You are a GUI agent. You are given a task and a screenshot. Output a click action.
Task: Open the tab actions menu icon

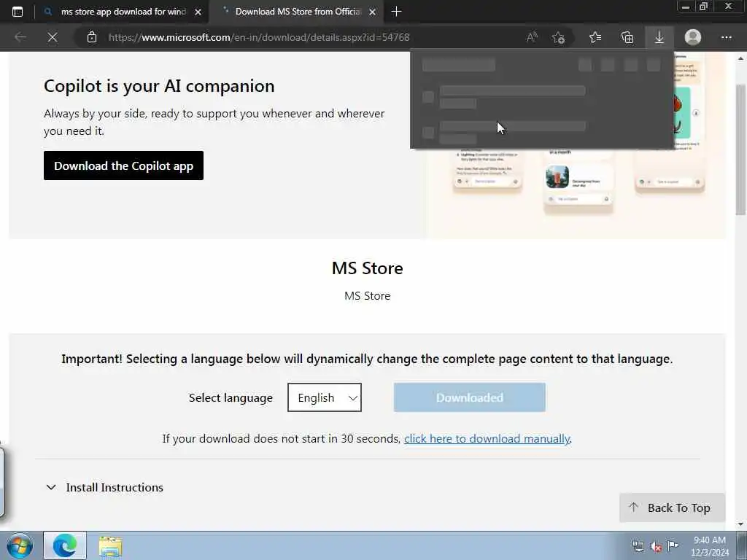[x=18, y=12]
